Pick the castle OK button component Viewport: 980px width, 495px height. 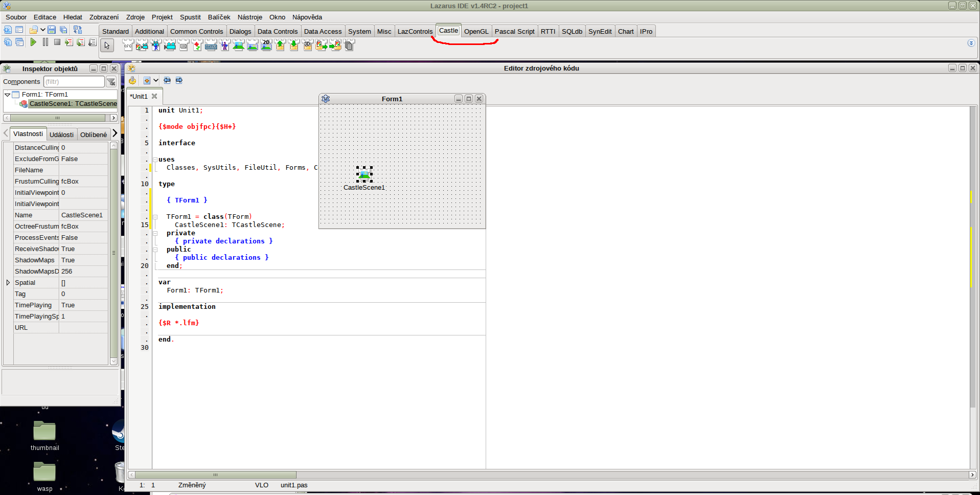183,46
